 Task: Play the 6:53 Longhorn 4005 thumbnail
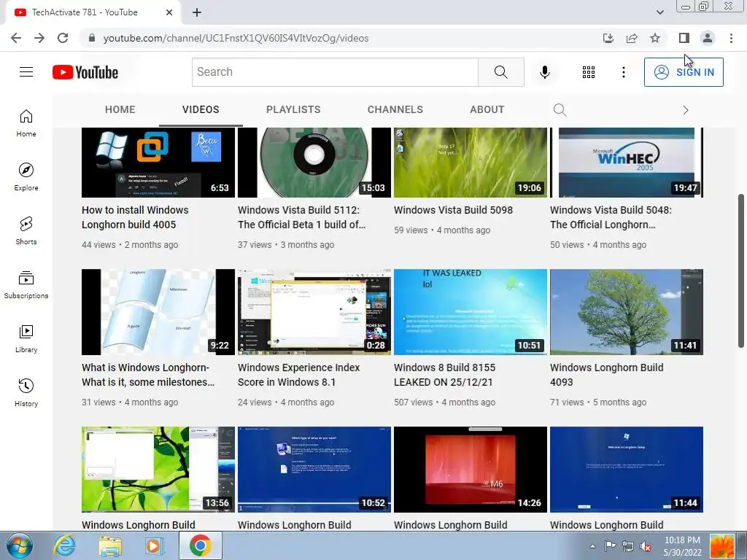158,163
